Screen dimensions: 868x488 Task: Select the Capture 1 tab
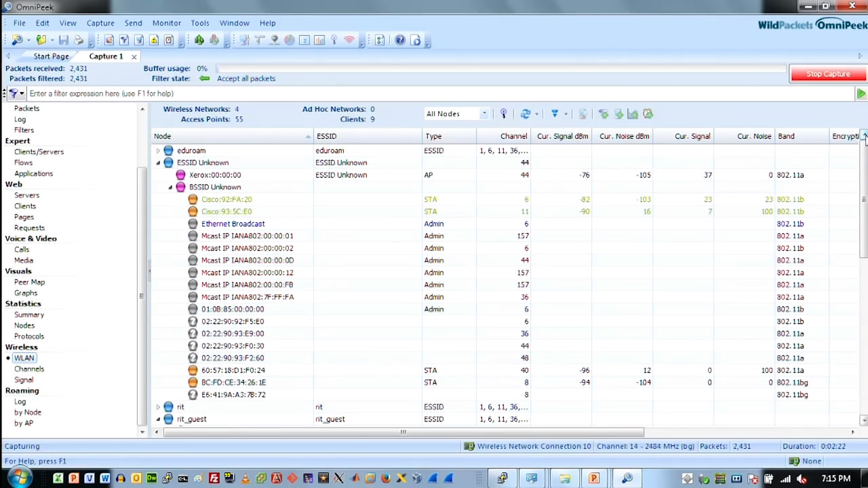(x=106, y=56)
